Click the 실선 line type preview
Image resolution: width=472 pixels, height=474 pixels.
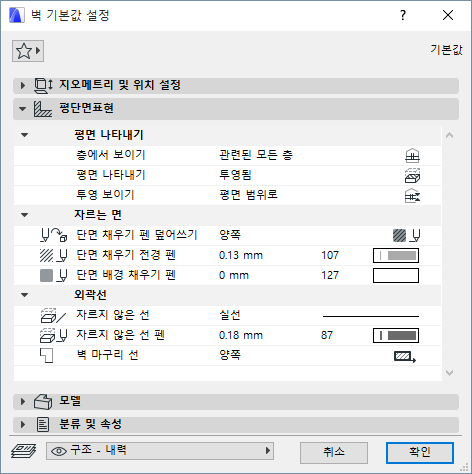coord(371,316)
